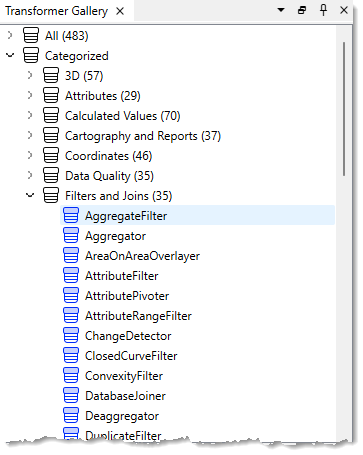This screenshot has height=455, width=363.
Task: Select the AttributeFilter transformer
Action: coord(122,276)
